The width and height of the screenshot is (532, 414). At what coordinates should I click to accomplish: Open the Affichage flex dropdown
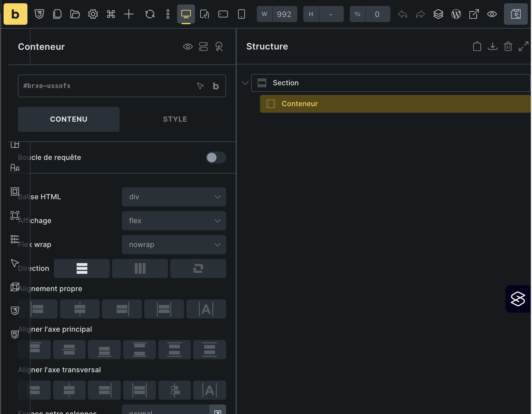click(x=174, y=221)
